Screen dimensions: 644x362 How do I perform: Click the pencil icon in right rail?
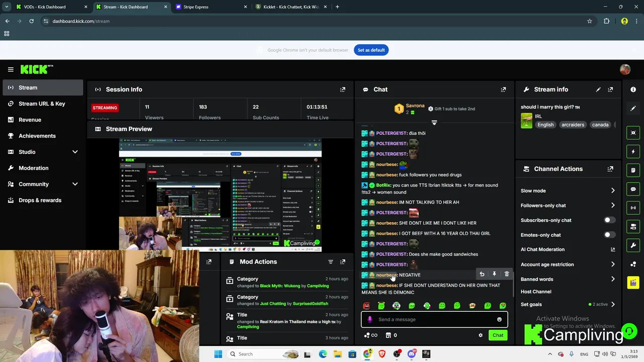(x=633, y=108)
